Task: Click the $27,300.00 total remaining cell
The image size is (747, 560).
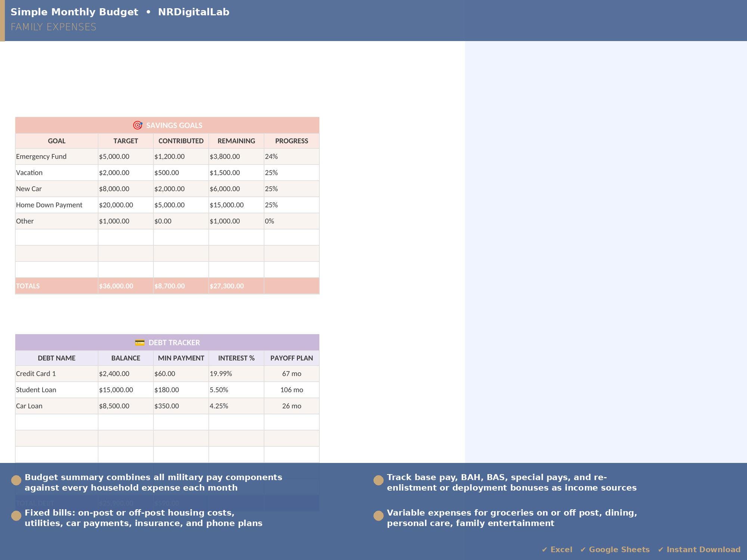Action: point(236,286)
